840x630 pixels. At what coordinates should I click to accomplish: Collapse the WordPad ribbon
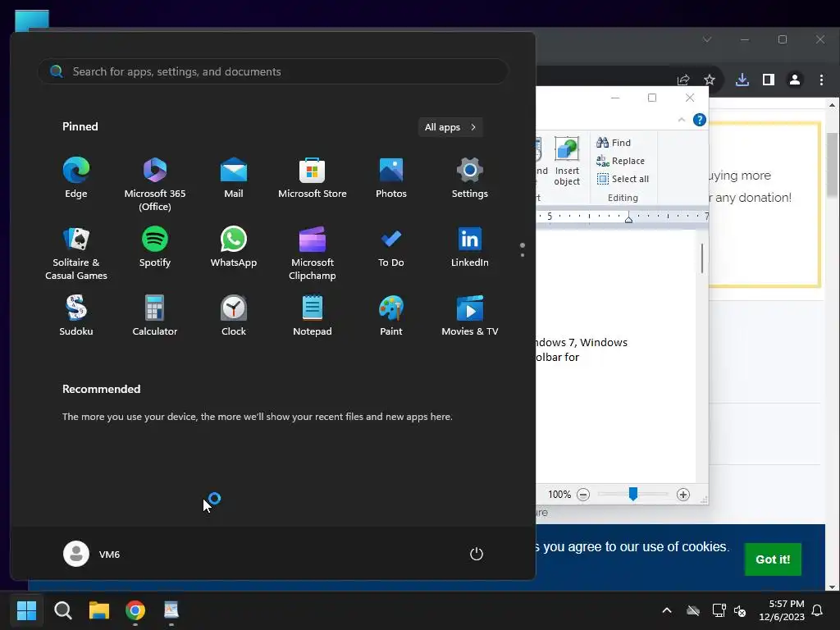(682, 120)
